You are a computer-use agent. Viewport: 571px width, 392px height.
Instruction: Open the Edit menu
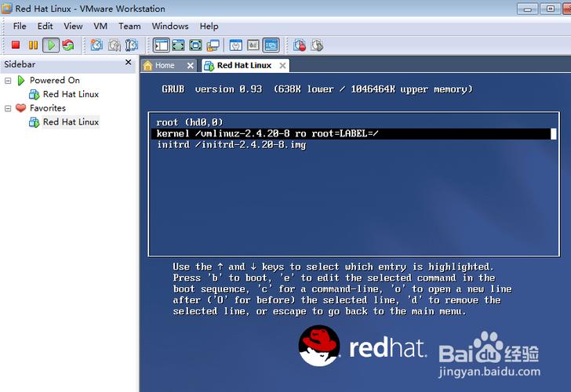click(x=45, y=26)
